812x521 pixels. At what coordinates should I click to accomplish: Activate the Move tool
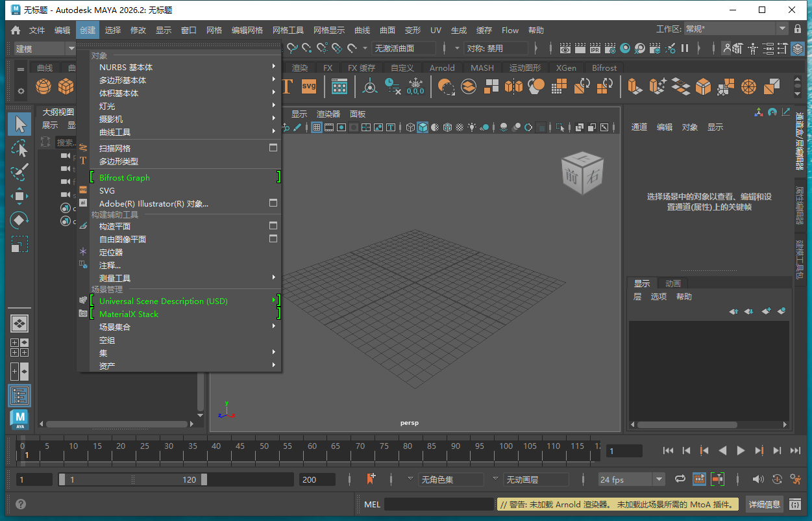19,197
